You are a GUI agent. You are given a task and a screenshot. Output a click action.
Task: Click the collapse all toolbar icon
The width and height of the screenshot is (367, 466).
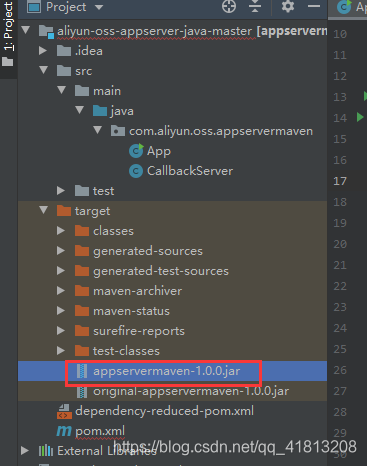pos(255,6)
